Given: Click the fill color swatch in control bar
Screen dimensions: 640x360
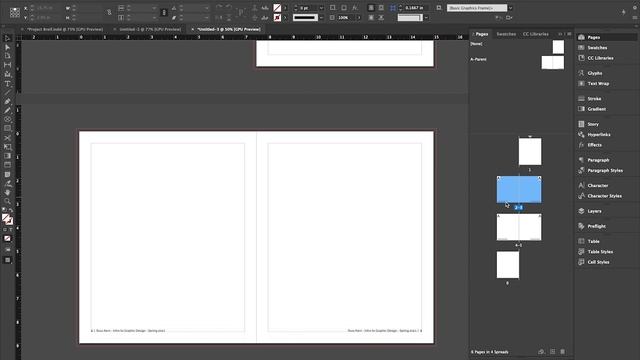Looking at the screenshot, I should 277,8.
